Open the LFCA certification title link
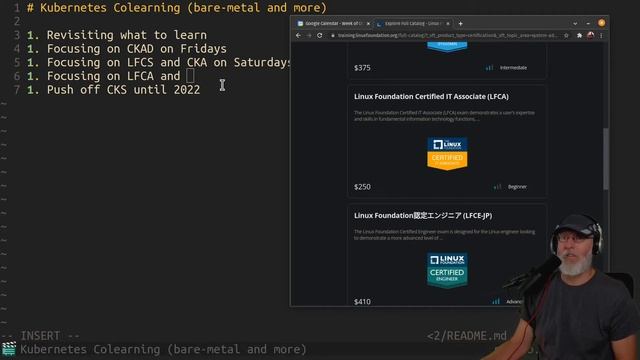The width and height of the screenshot is (640, 360). point(431,97)
